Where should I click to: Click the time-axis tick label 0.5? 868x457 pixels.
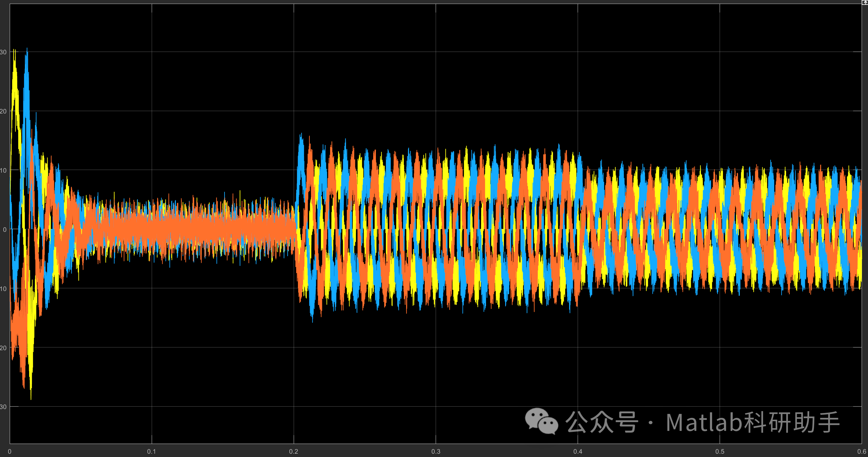pos(720,451)
